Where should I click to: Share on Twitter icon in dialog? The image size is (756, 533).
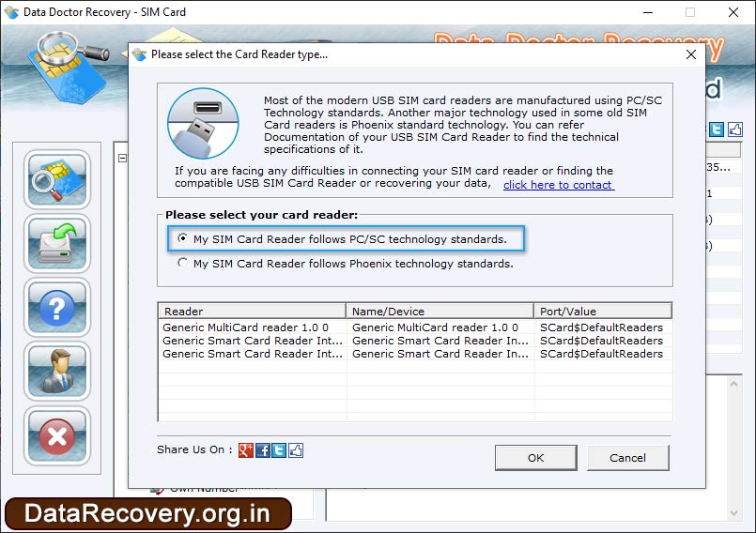tap(279, 450)
